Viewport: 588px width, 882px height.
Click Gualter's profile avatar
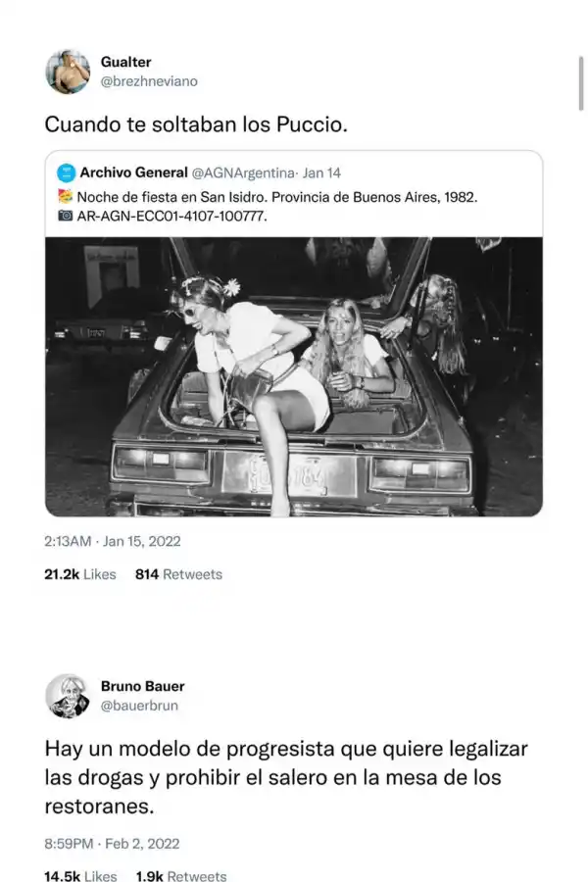[68, 72]
